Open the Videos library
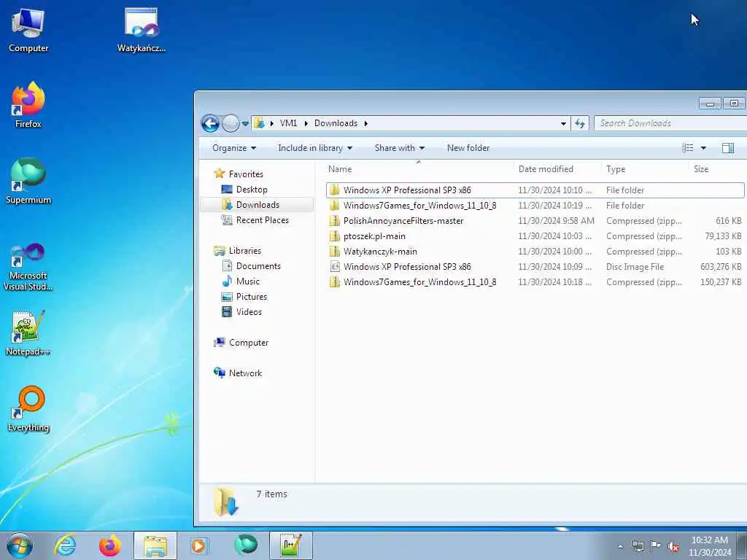Image resolution: width=747 pixels, height=560 pixels. coord(249,311)
